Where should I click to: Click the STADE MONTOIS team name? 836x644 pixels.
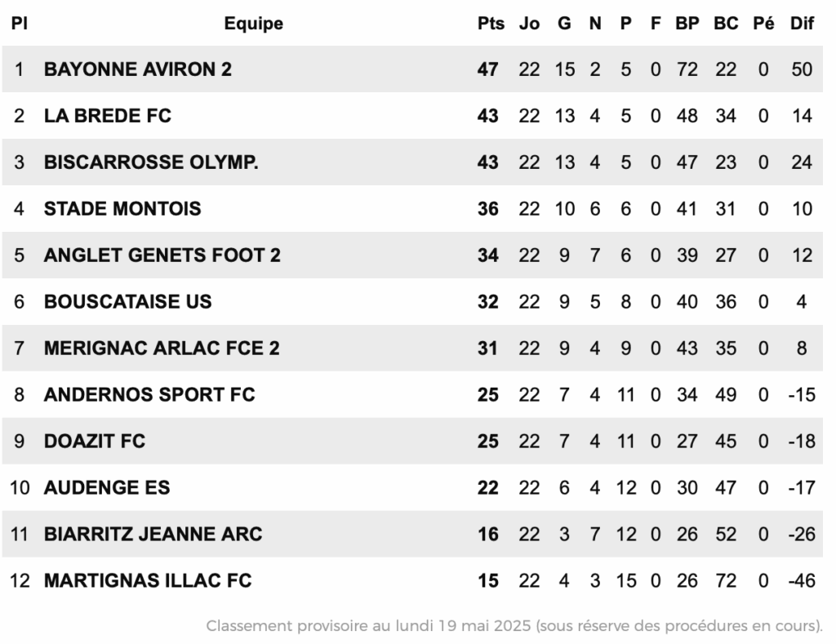(x=122, y=208)
